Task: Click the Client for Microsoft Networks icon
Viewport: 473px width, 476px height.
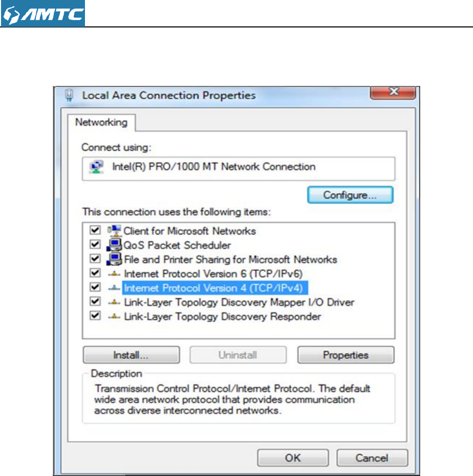Action: [x=114, y=231]
